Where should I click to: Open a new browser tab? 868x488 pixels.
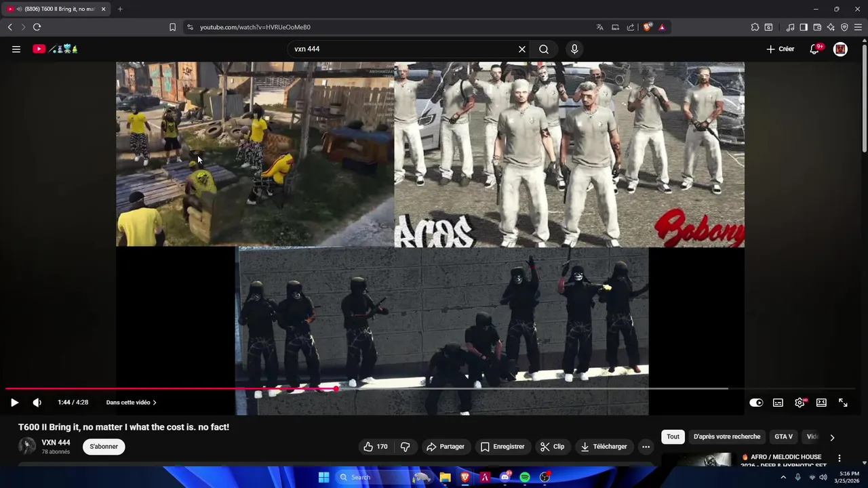pos(120,9)
